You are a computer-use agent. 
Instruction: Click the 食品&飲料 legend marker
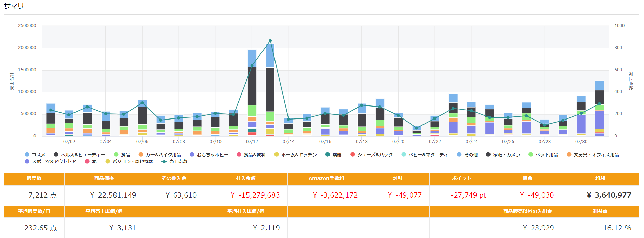point(239,155)
